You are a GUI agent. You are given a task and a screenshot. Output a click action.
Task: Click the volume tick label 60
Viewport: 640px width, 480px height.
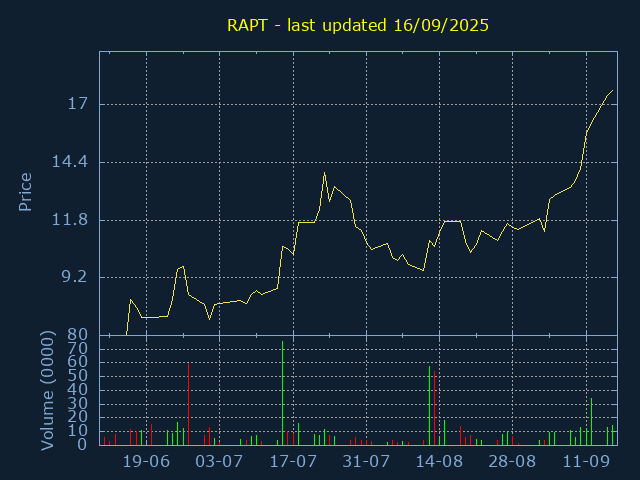point(78,362)
